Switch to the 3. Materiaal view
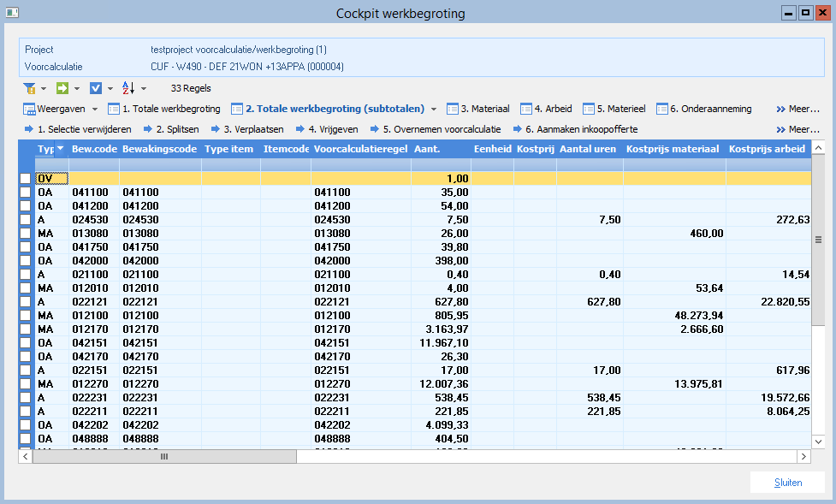836x504 pixels. [485, 109]
